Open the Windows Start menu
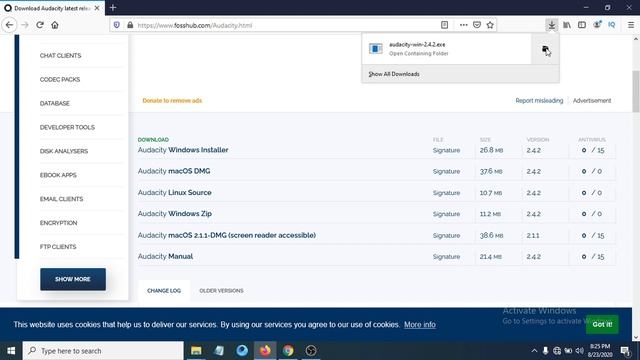Viewport: 640px width, 360px height. (x=11, y=351)
